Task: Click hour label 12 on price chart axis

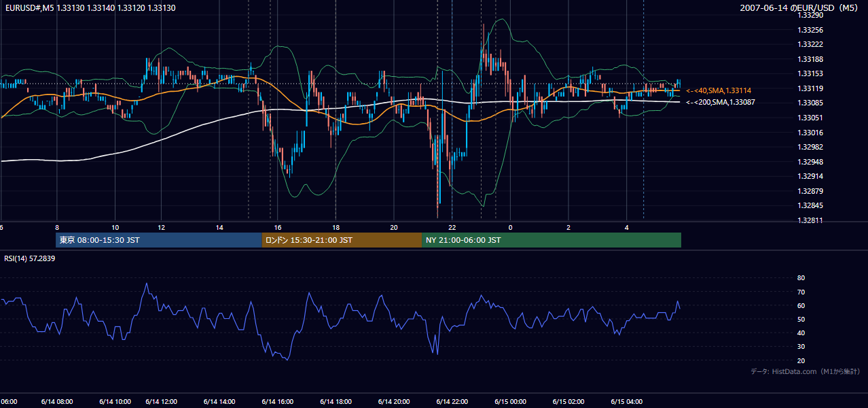Action: (161, 227)
